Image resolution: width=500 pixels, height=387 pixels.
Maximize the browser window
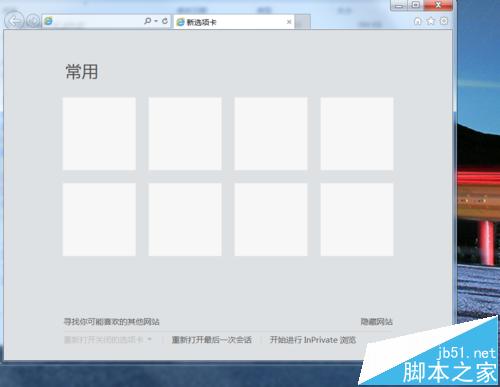tap(416, 5)
